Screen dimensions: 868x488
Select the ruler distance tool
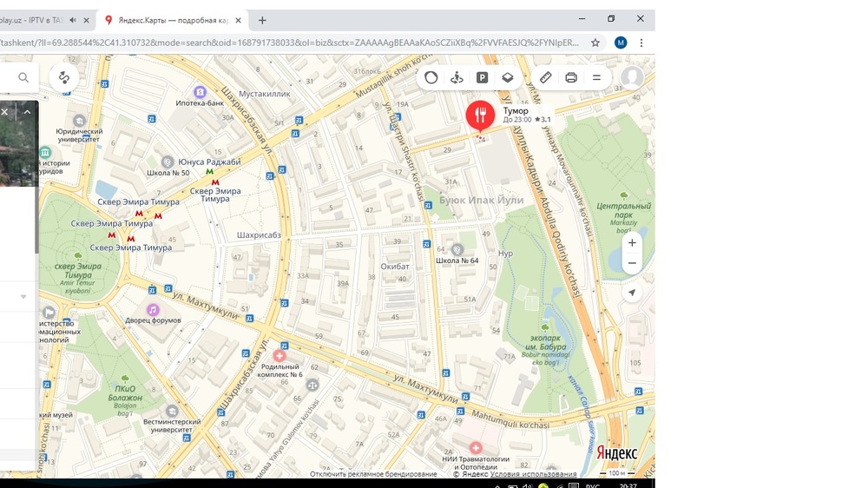click(545, 77)
